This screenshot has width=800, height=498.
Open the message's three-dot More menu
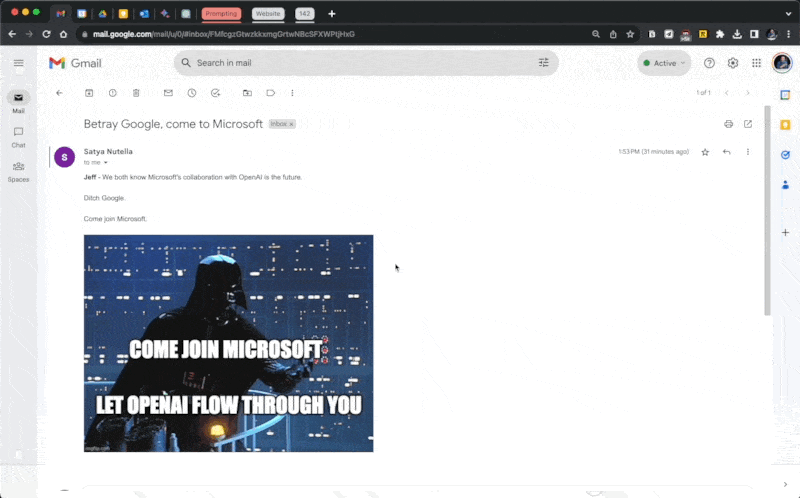[x=747, y=152]
